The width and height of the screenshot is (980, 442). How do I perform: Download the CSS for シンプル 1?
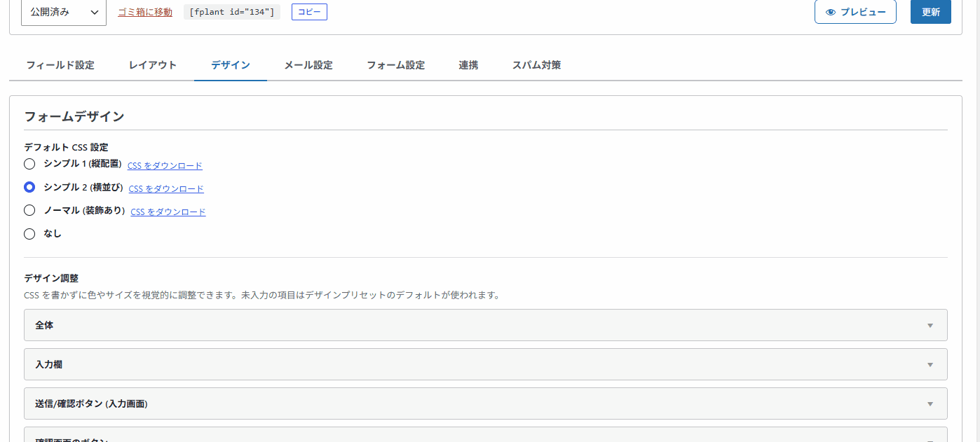165,166
